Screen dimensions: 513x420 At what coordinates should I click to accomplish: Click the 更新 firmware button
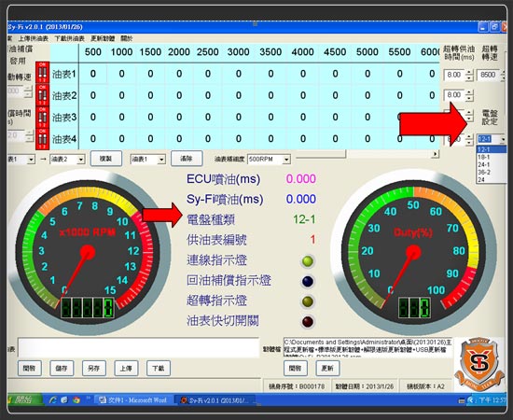point(327,369)
